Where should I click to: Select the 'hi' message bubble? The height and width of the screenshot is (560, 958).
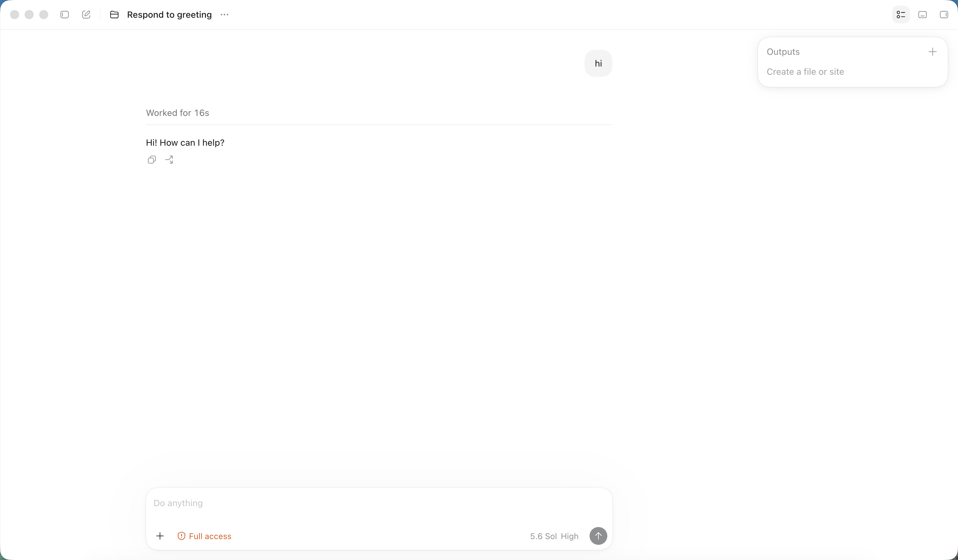pos(598,63)
